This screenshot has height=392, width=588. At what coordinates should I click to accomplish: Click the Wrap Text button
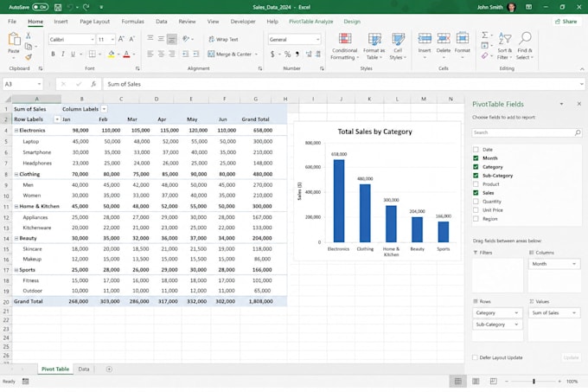tap(223, 39)
